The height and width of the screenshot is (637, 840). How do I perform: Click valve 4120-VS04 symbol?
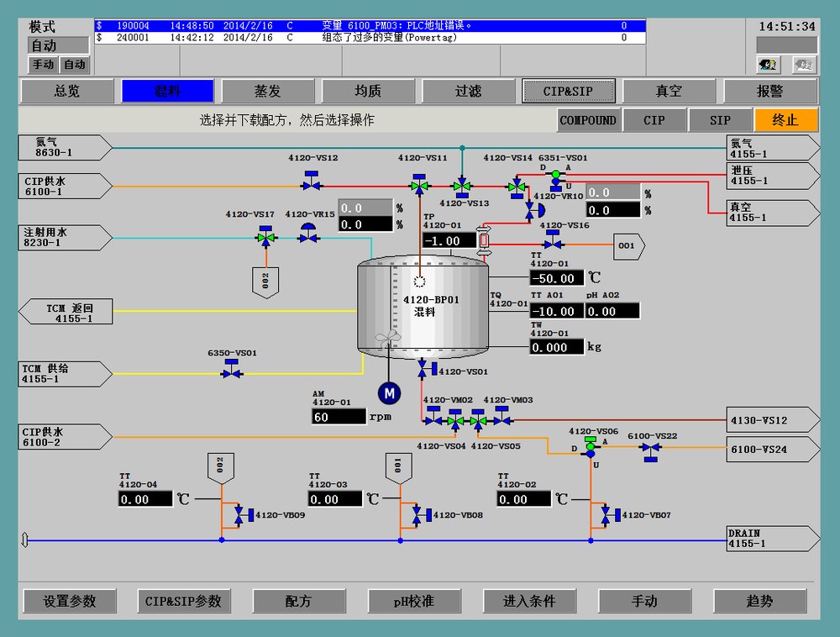[x=455, y=420]
